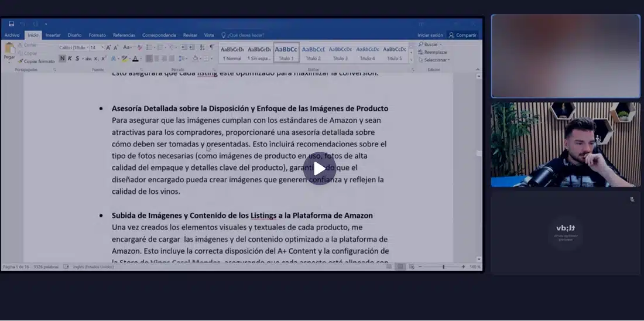The image size is (644, 321).
Task: Switch to the Diseño tab
Action: [74, 35]
